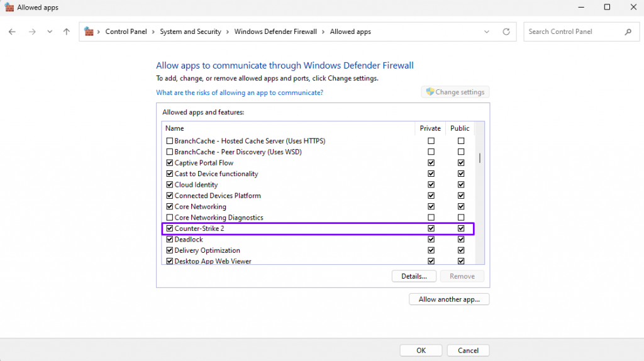
Task: Enable Private for Core Networking Diagnostics
Action: click(x=431, y=218)
